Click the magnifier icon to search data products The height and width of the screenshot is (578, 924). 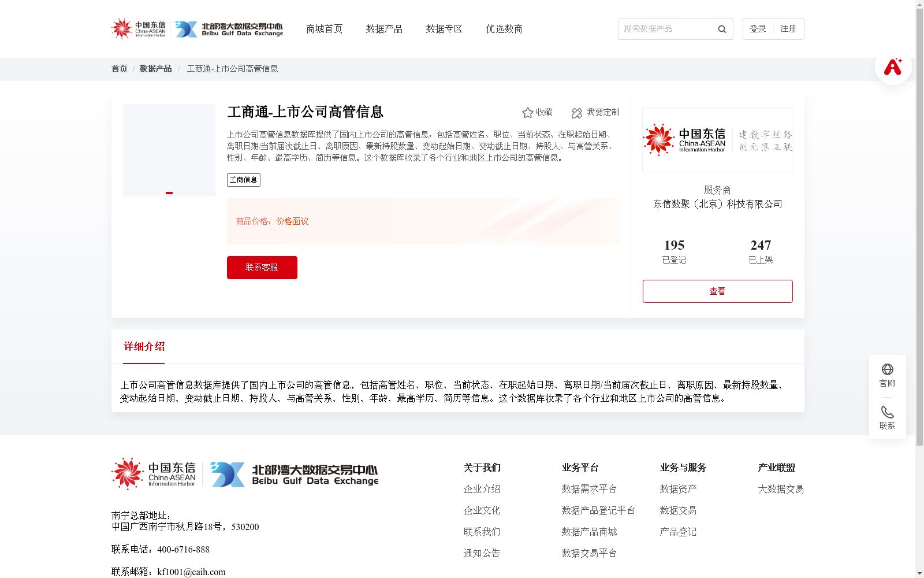(x=721, y=29)
